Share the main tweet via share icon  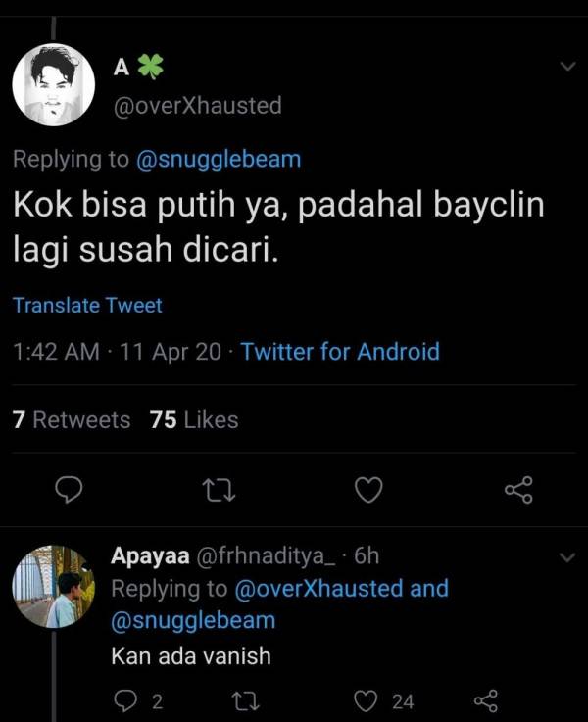[x=517, y=490]
